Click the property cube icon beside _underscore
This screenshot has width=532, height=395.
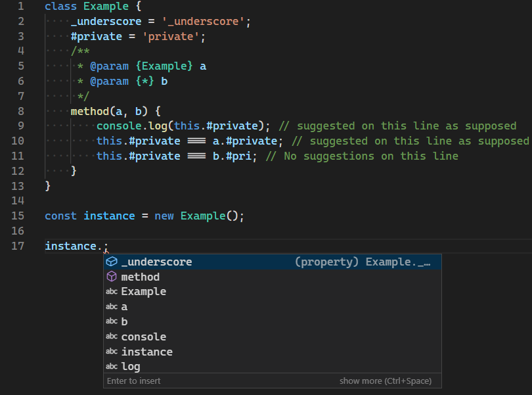click(x=110, y=262)
